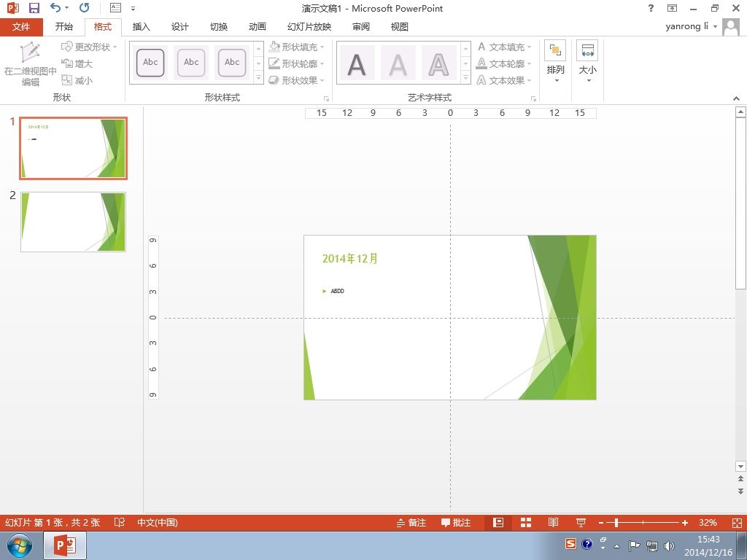Image resolution: width=747 pixels, height=560 pixels.
Task: Apply the first solid WordArt A style
Action: pyautogui.click(x=357, y=63)
